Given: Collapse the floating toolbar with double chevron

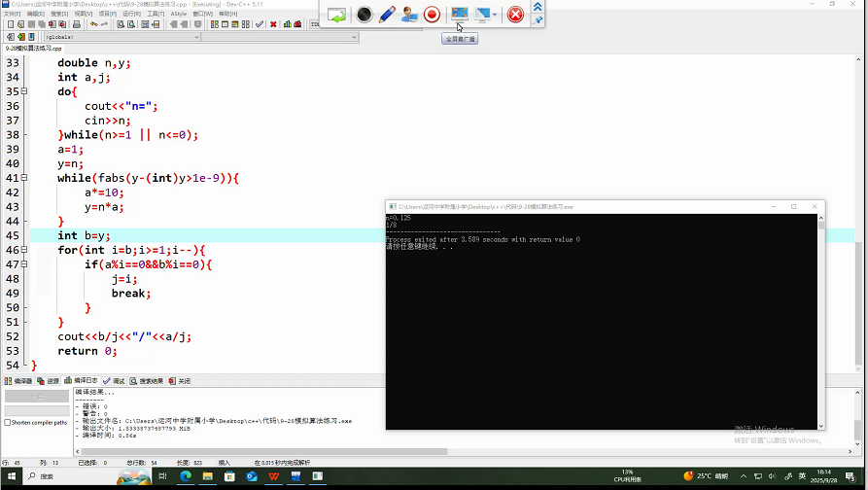Looking at the screenshot, I should [538, 7].
